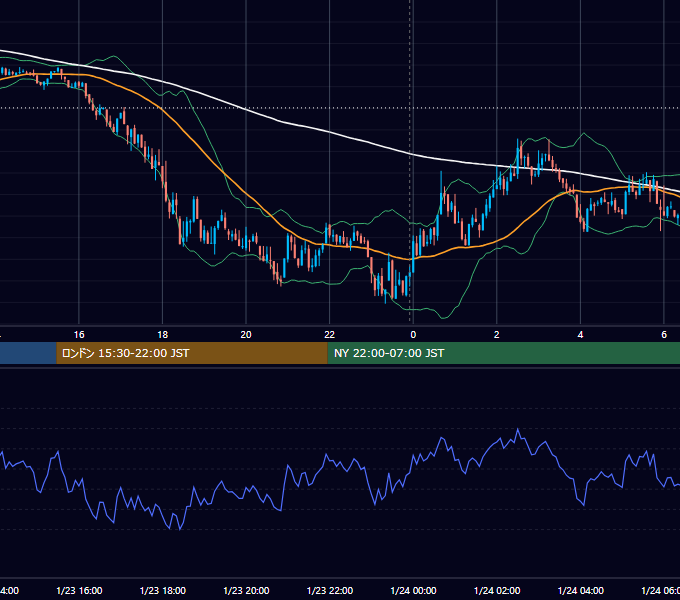Select the ロンドン 15:30-22:00 JST session bar
The width and height of the screenshot is (680, 600).
click(192, 353)
